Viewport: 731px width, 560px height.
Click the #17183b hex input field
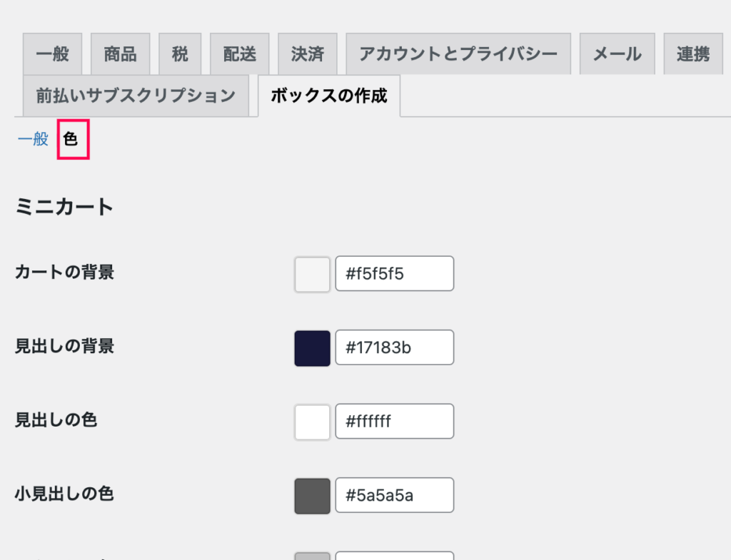(x=394, y=347)
